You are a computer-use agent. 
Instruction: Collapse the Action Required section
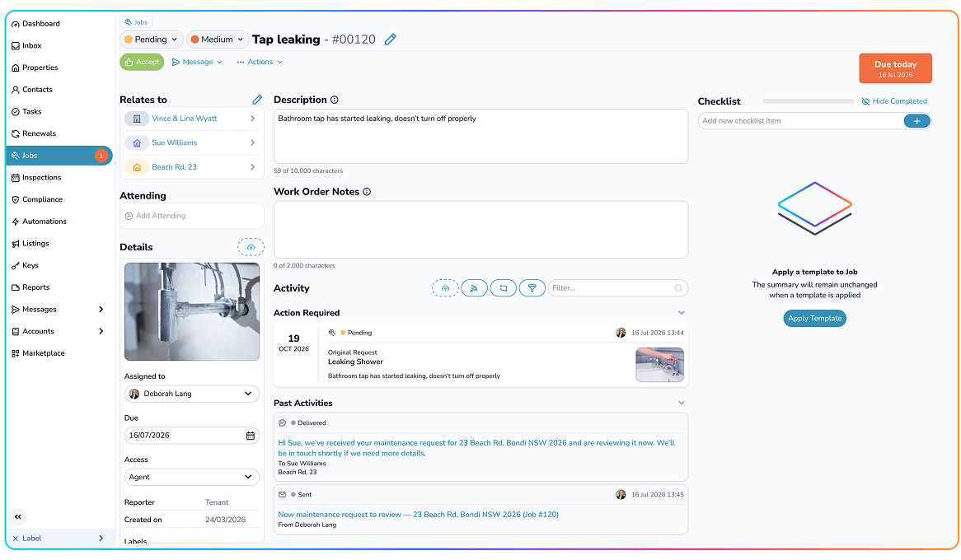point(682,313)
